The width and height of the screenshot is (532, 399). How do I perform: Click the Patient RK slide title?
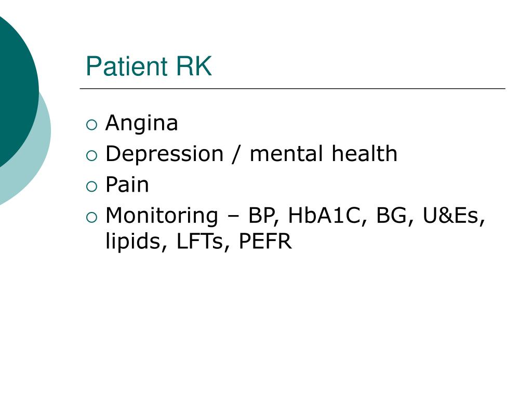(149, 66)
